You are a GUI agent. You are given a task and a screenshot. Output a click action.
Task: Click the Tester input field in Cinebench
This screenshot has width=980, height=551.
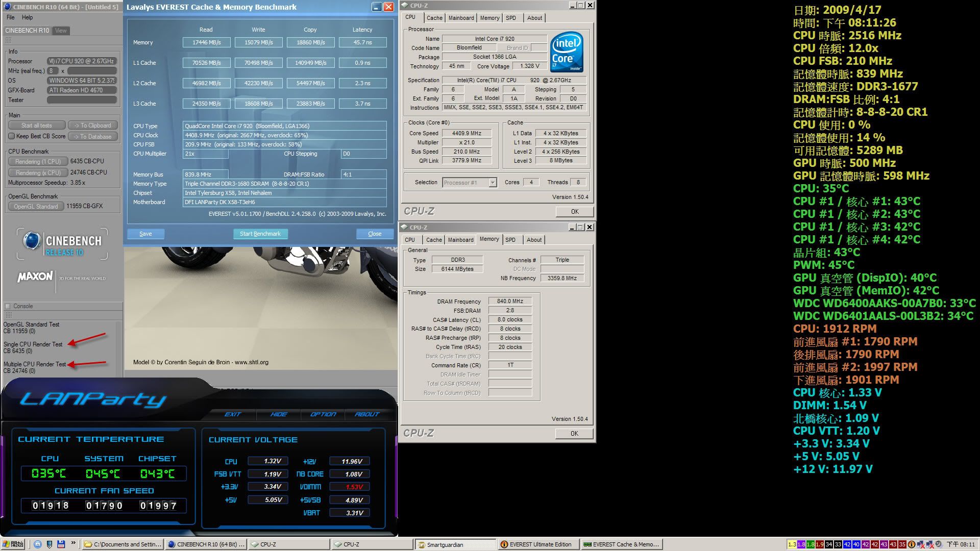[82, 100]
